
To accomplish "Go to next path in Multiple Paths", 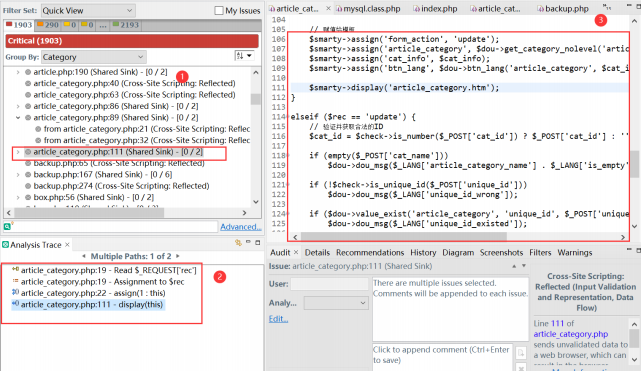I will point(177,256).
